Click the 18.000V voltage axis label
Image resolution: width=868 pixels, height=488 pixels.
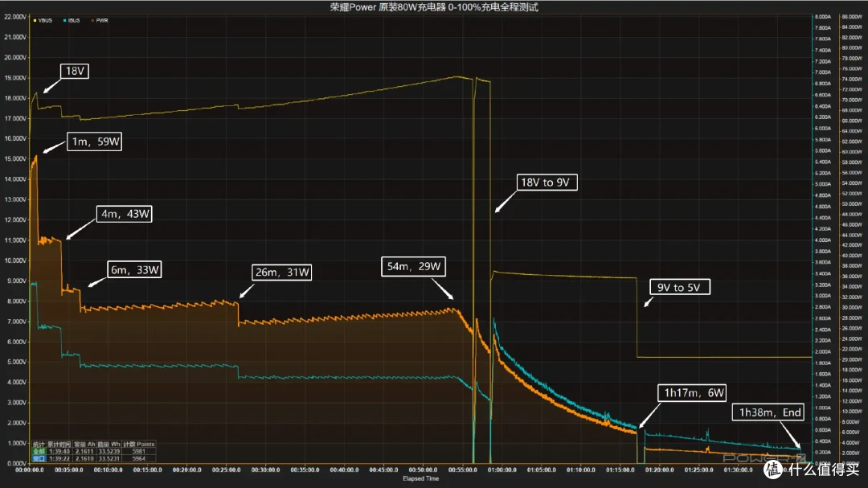pyautogui.click(x=15, y=98)
